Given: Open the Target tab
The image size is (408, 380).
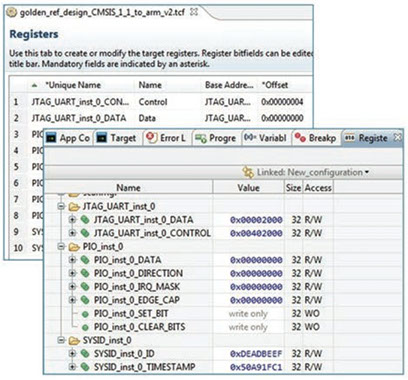Looking at the screenshot, I should pyautogui.click(x=117, y=138).
